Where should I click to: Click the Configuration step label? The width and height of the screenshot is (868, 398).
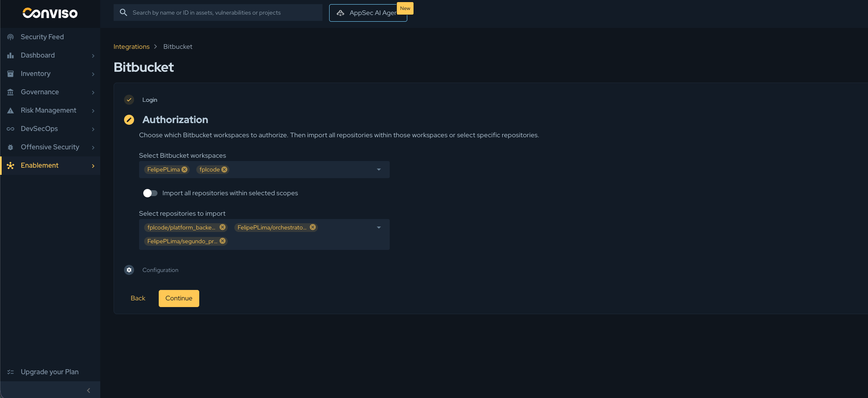160,270
